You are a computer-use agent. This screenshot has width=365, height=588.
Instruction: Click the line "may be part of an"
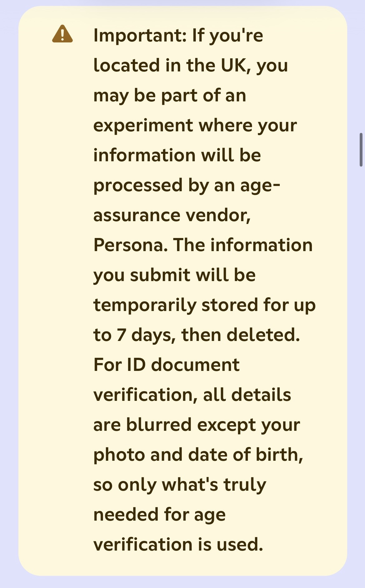(170, 95)
